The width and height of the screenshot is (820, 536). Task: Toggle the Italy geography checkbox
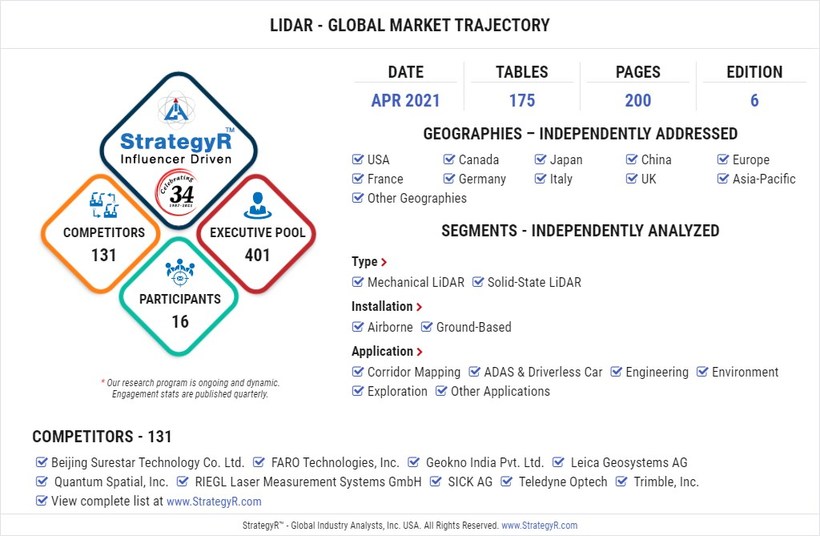[540, 178]
